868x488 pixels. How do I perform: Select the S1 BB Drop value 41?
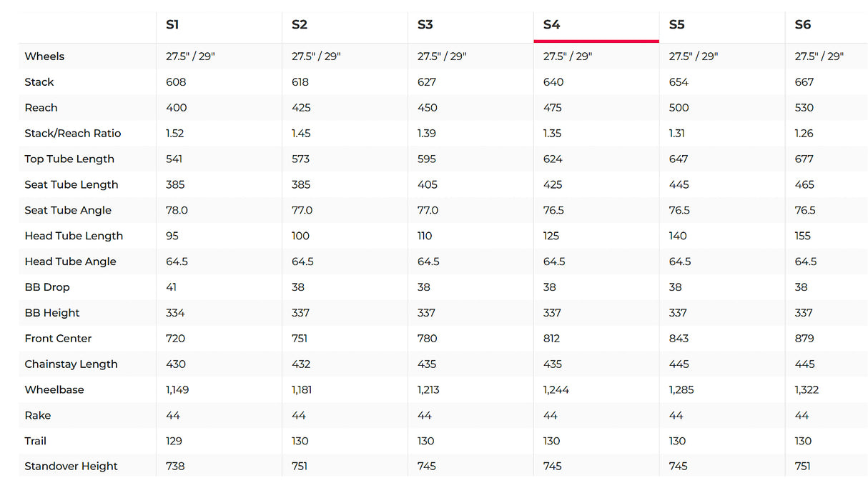[172, 287]
